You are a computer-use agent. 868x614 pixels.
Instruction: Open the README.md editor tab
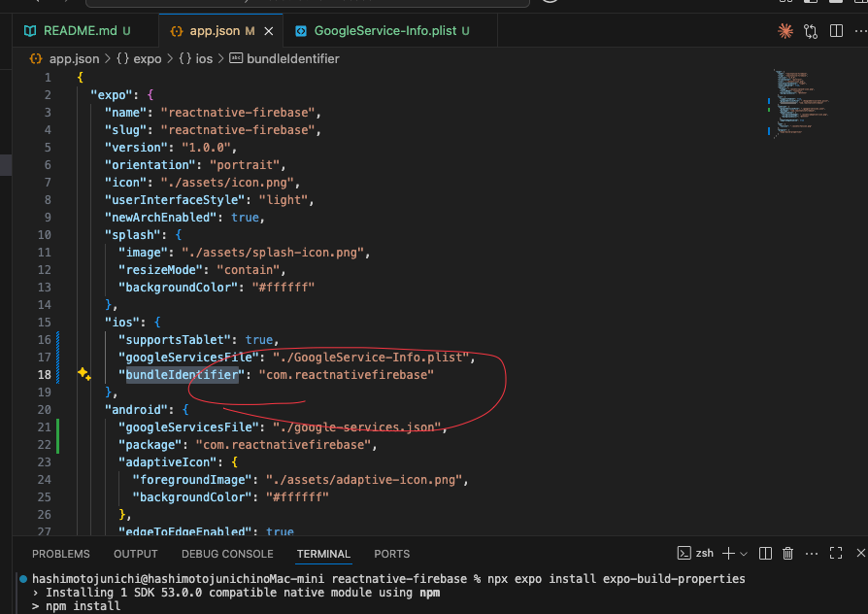(85, 30)
